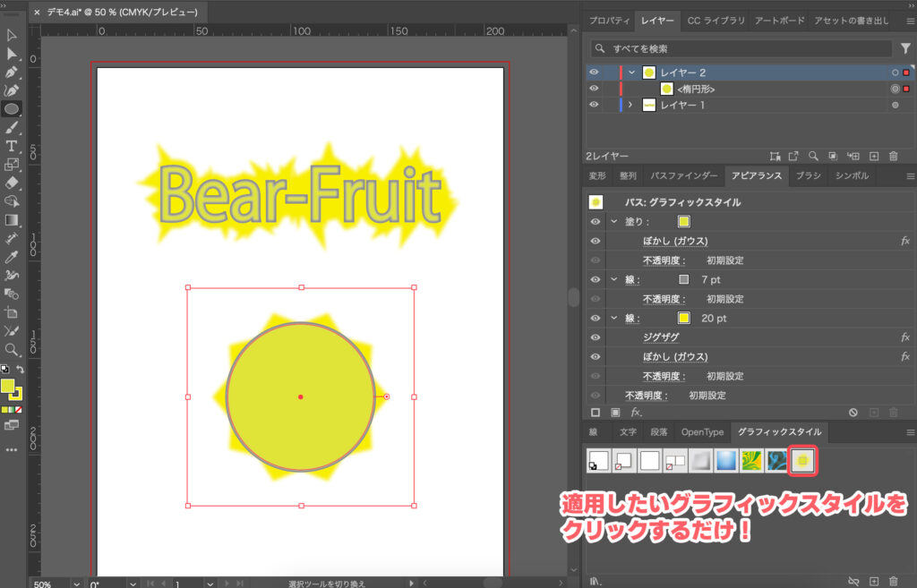Click the ジグザグ effect link
The height and width of the screenshot is (588, 917).
[x=660, y=337]
